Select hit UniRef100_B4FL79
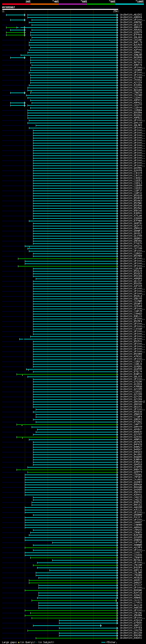Viewport: 146px width, 644px height. coord(131,42)
